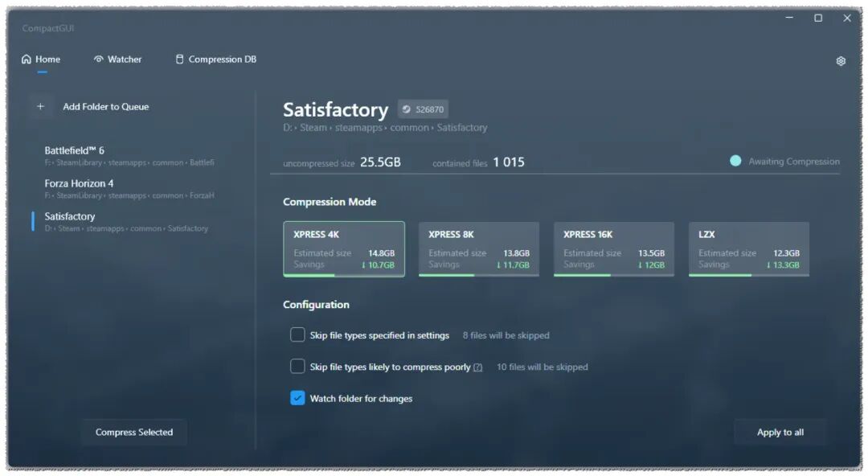The width and height of the screenshot is (868, 476).
Task: Click the Watcher eye icon
Action: click(99, 59)
